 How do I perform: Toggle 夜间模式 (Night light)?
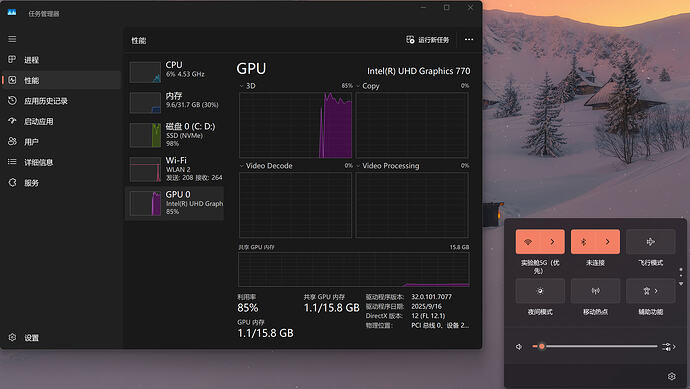[x=540, y=291]
